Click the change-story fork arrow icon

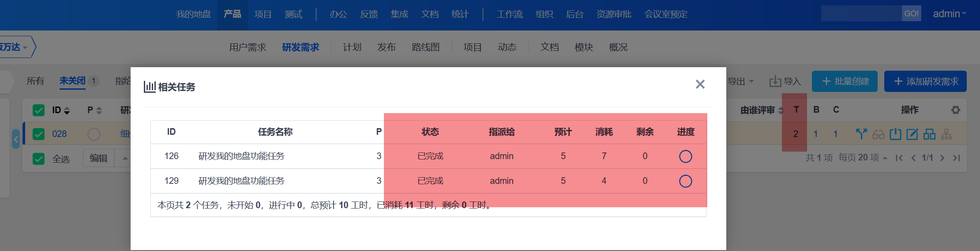tap(861, 134)
